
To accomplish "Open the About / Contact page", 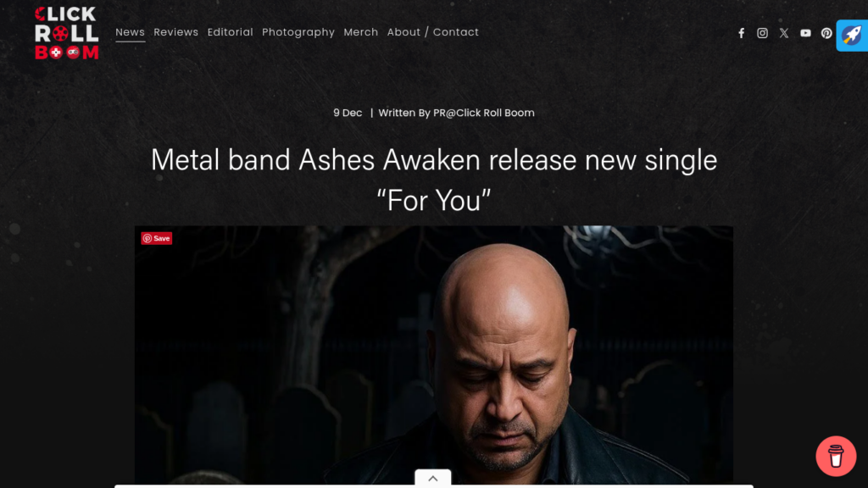I will tap(433, 32).
